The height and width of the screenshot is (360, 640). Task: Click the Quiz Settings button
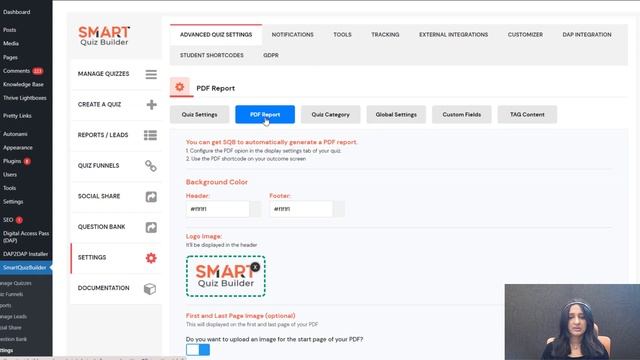tap(200, 115)
